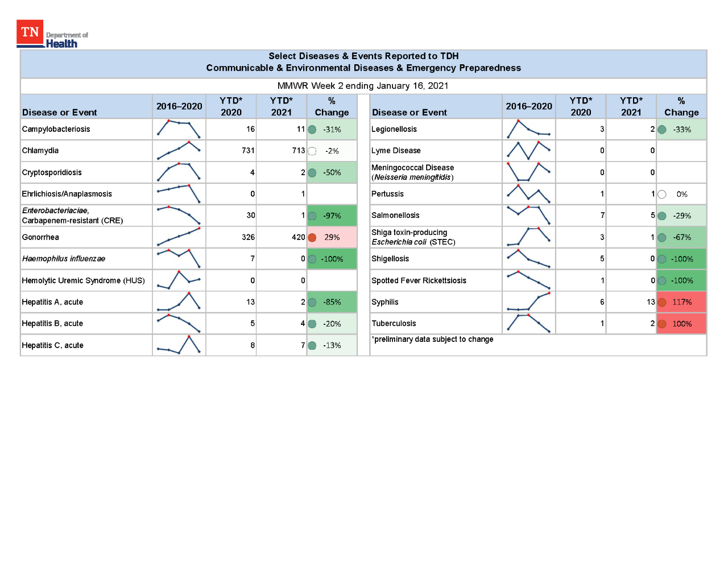
Task: Click the green dot for Hepatitis A, acute
Action: pos(312,303)
